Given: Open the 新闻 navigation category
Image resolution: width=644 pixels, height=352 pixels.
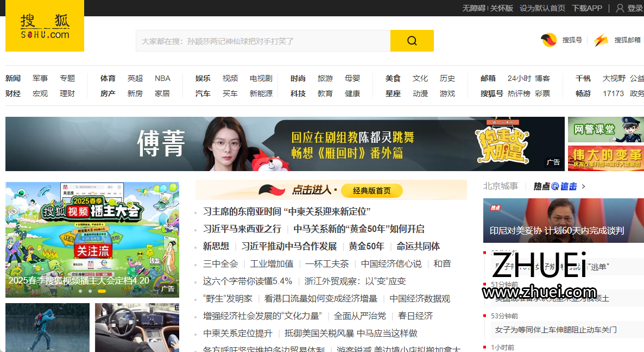Looking at the screenshot, I should pyautogui.click(x=13, y=78).
